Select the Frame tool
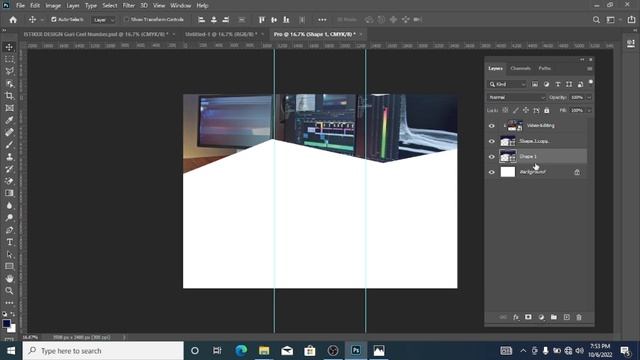Viewport: 640px width, 360px height. [9, 108]
